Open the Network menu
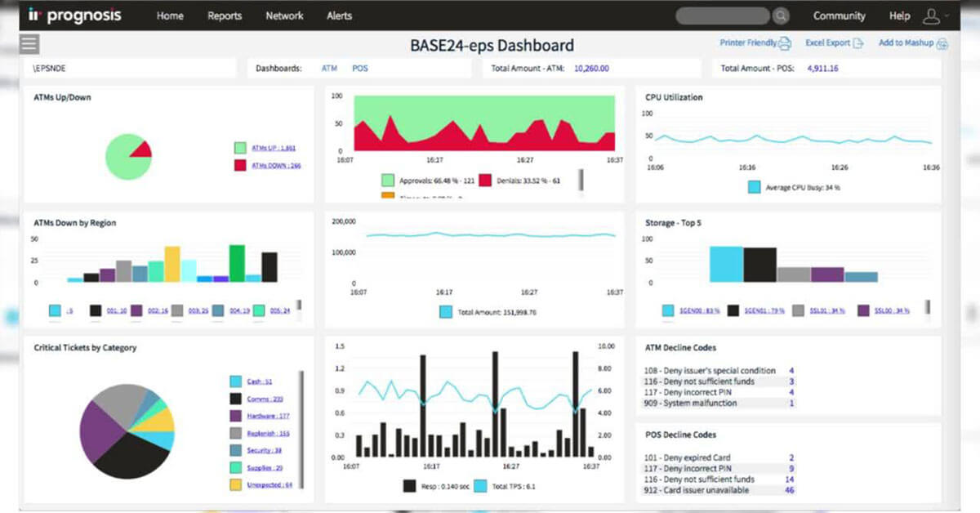 (284, 16)
